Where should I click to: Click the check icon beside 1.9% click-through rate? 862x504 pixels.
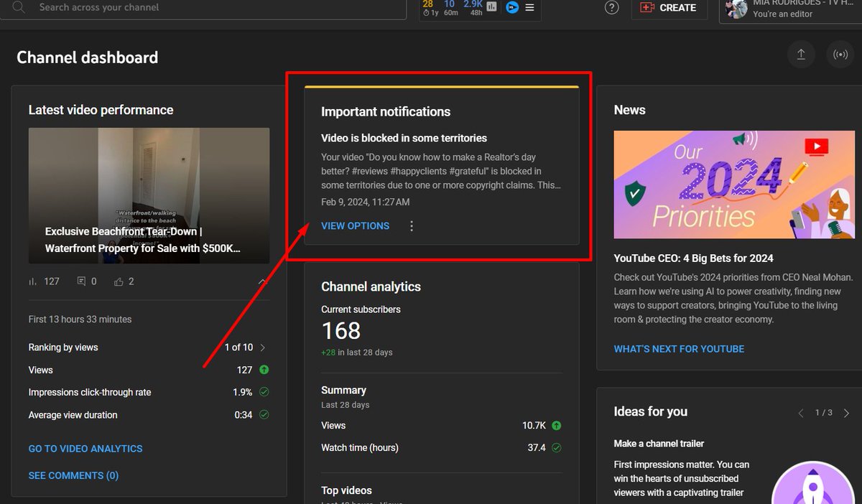coord(264,393)
